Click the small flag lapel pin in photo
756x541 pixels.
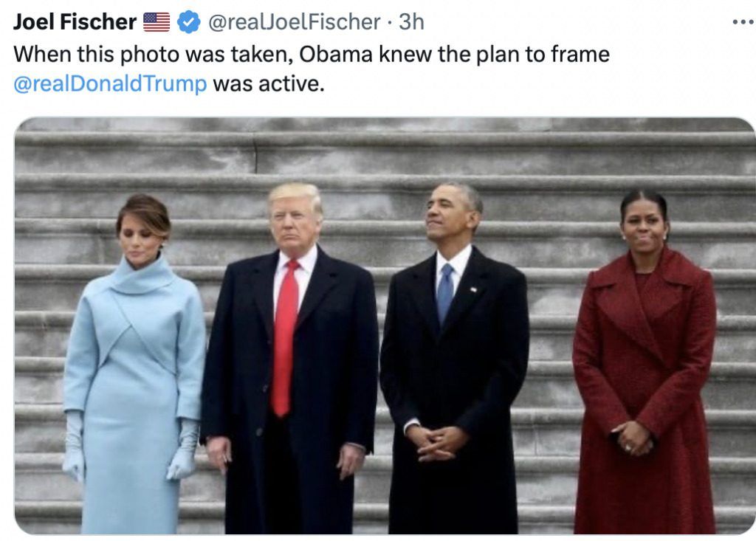[473, 289]
